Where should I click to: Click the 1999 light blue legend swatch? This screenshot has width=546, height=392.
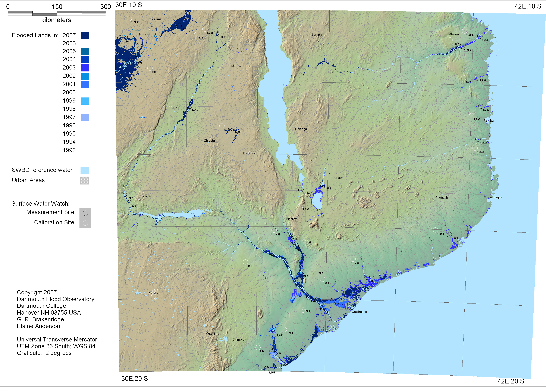click(x=85, y=101)
